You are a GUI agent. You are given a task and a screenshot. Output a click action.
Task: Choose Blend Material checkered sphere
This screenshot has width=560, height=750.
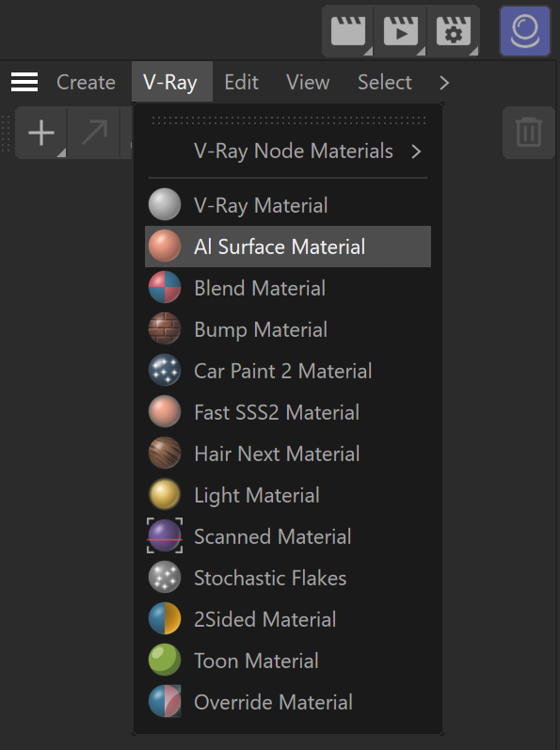point(165,288)
